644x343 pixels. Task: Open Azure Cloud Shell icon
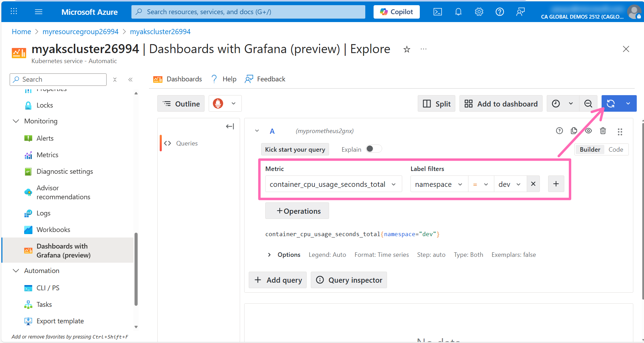pos(438,12)
